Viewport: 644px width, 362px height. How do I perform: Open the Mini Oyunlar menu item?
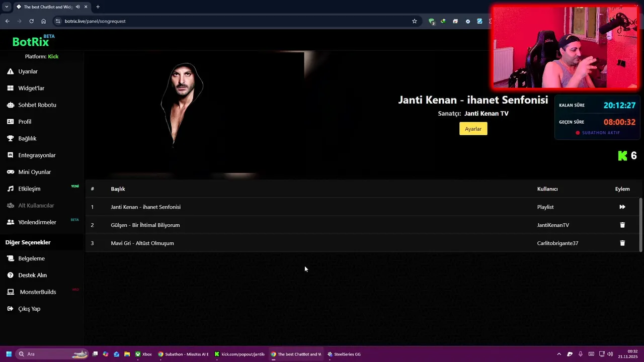coord(35,172)
